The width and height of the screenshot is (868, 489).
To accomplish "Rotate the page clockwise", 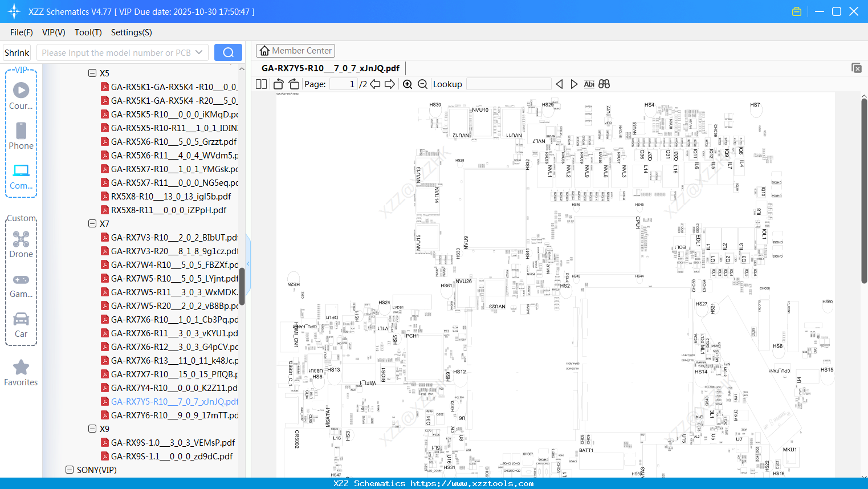I will pyautogui.click(x=294, y=84).
